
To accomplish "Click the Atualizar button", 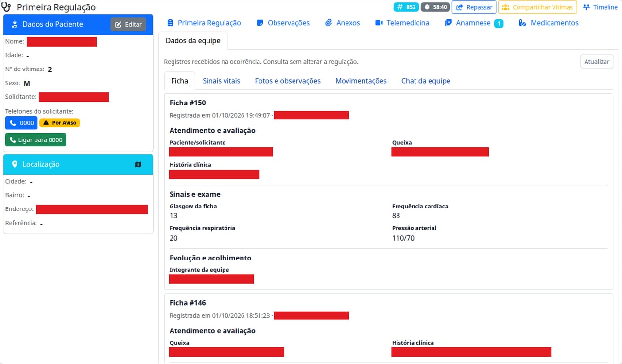I will [597, 62].
